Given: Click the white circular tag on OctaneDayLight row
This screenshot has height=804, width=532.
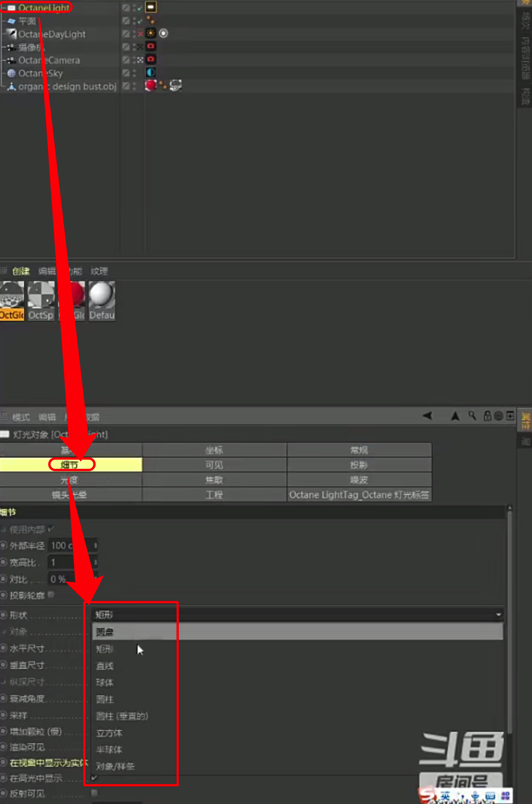Looking at the screenshot, I should point(163,33).
